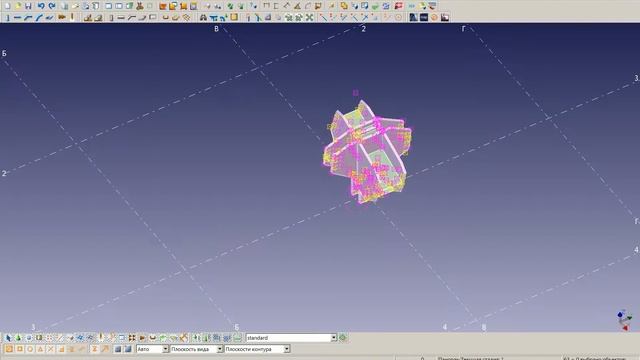Screen dimensions: 640x360
Task: Toggle the four-squares selection switch
Action: click(x=132, y=338)
